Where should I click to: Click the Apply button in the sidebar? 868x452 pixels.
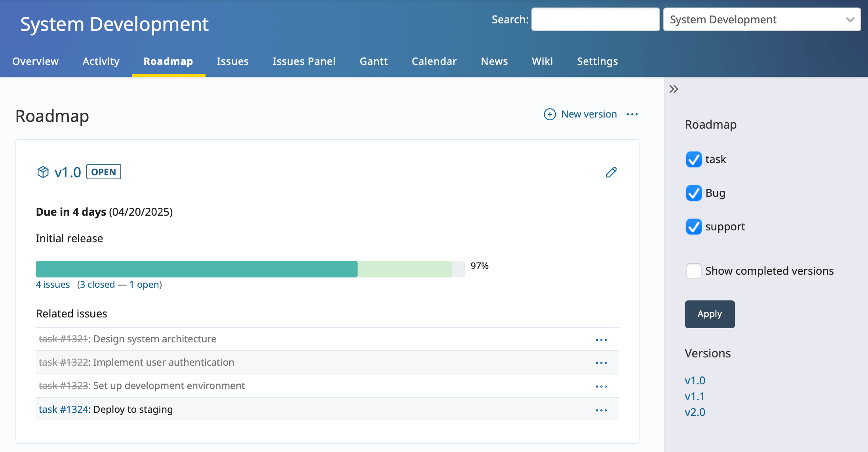point(709,314)
